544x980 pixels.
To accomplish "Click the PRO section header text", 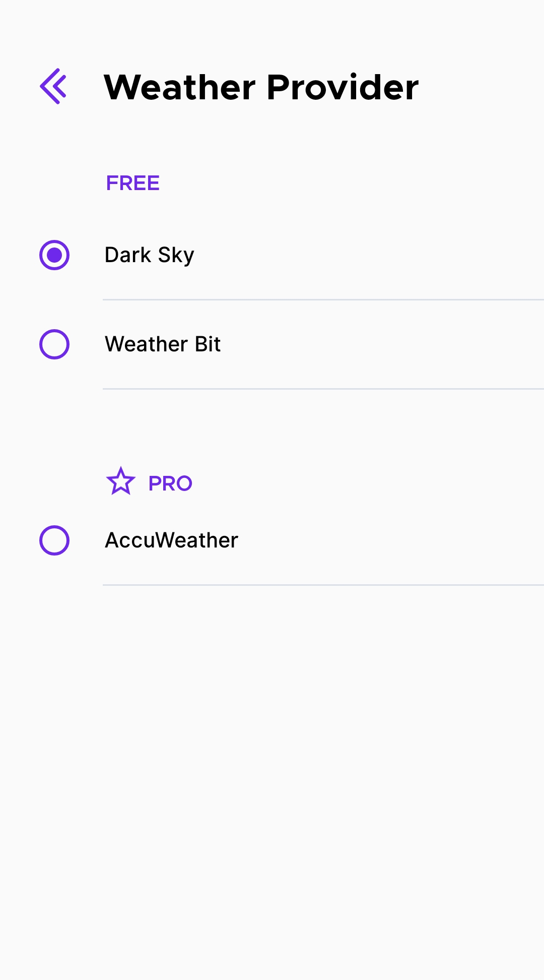I will [x=170, y=483].
